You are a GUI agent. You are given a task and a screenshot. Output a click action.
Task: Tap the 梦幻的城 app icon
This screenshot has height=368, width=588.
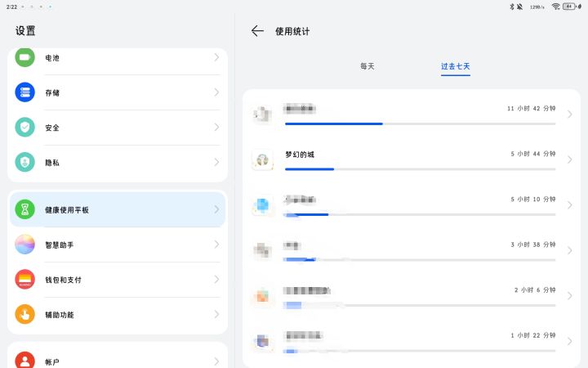point(262,159)
